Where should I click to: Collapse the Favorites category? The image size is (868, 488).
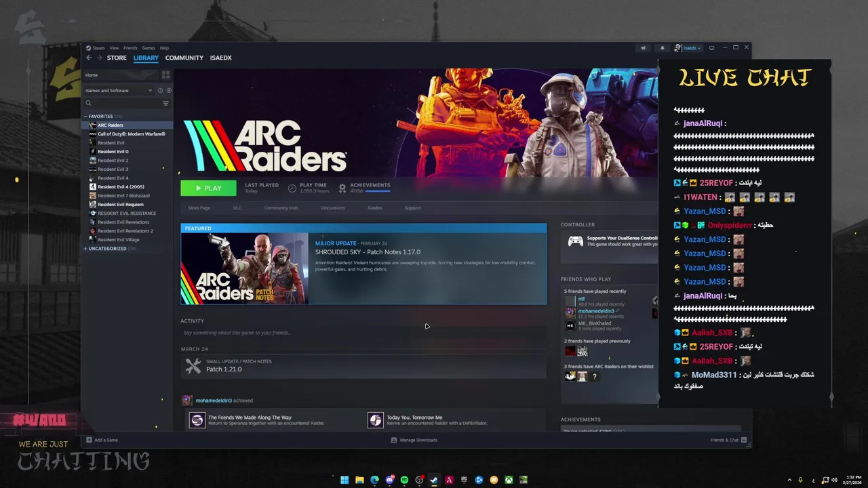(85, 116)
